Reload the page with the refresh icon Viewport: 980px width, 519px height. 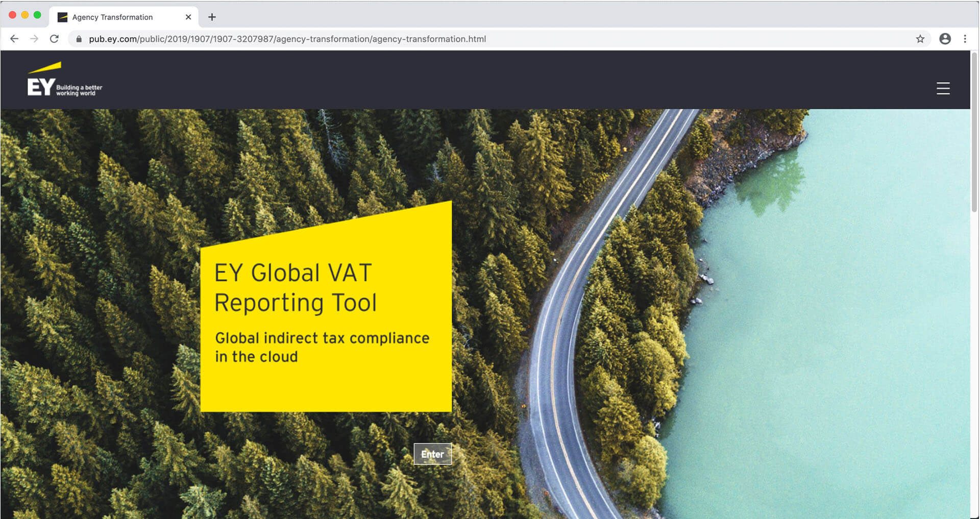tap(54, 39)
